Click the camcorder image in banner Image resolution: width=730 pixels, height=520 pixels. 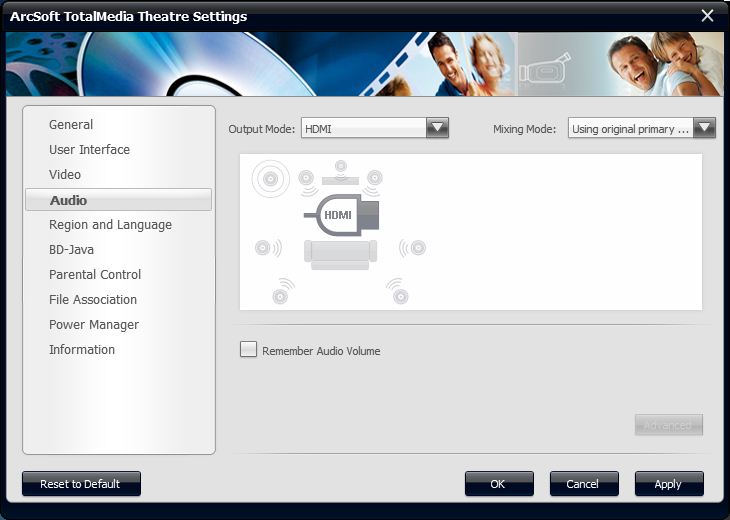(x=545, y=70)
